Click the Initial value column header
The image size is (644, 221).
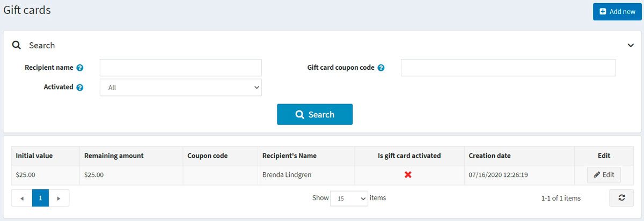coord(34,156)
